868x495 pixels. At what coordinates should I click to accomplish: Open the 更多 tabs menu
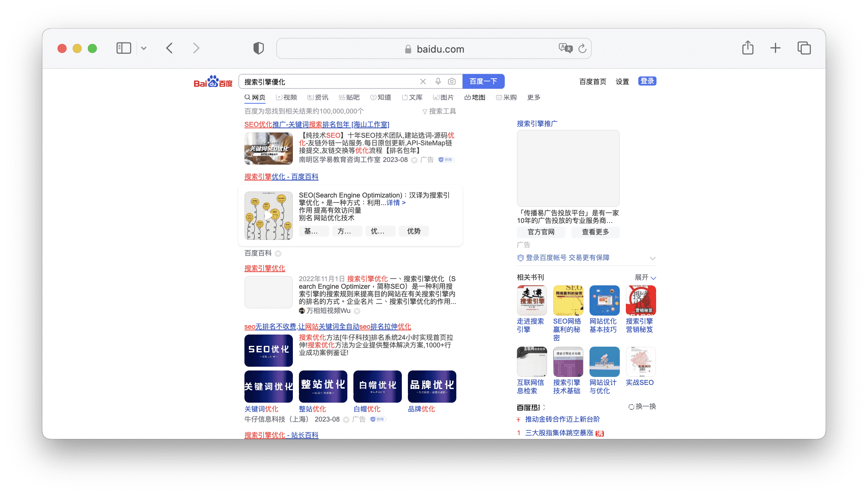tap(534, 97)
